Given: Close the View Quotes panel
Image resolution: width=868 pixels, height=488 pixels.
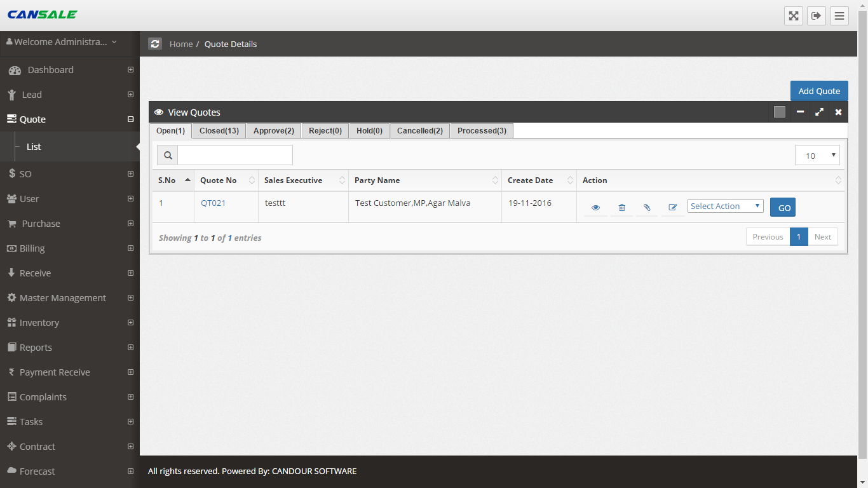Looking at the screenshot, I should coord(838,112).
